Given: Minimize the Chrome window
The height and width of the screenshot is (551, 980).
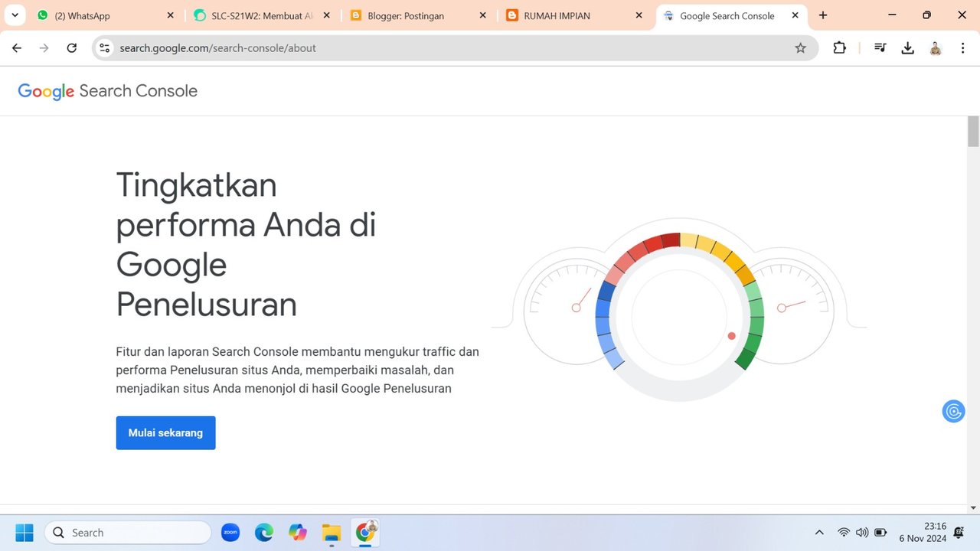Looking at the screenshot, I should tap(892, 15).
